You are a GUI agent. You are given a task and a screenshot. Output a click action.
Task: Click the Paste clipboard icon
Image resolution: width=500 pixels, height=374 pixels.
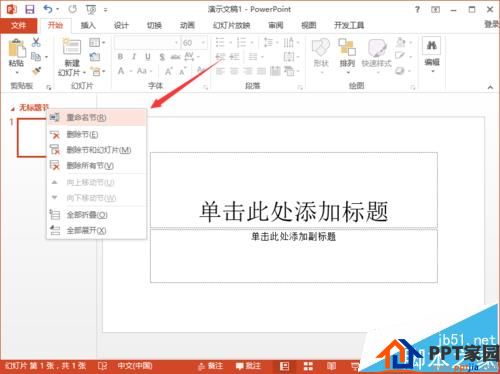click(x=17, y=49)
